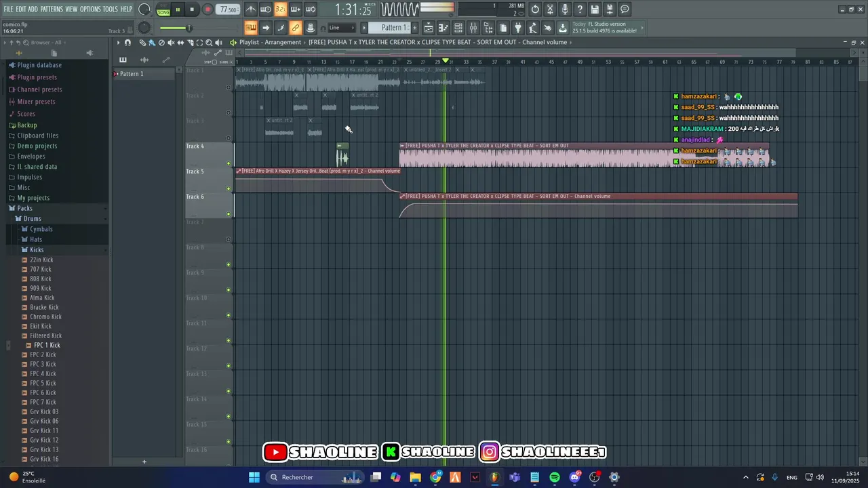Open help with the question mark icon
The height and width of the screenshot is (488, 868).
pyautogui.click(x=580, y=9)
